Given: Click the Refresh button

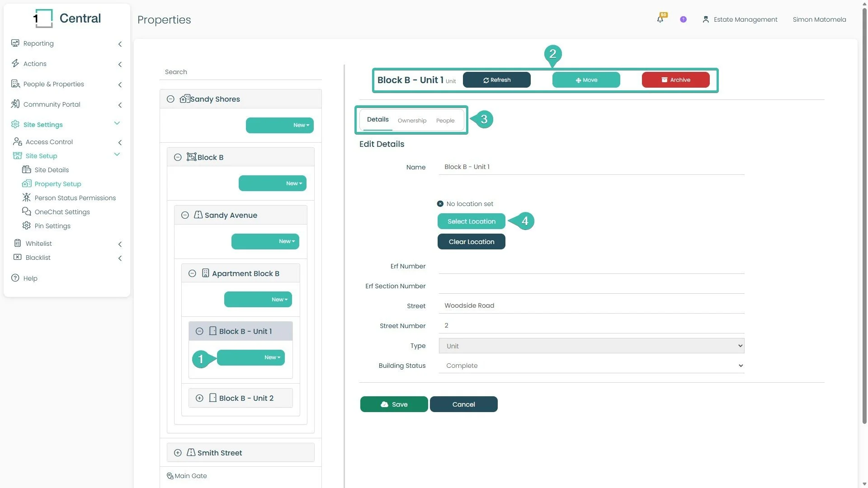Looking at the screenshot, I should 497,80.
